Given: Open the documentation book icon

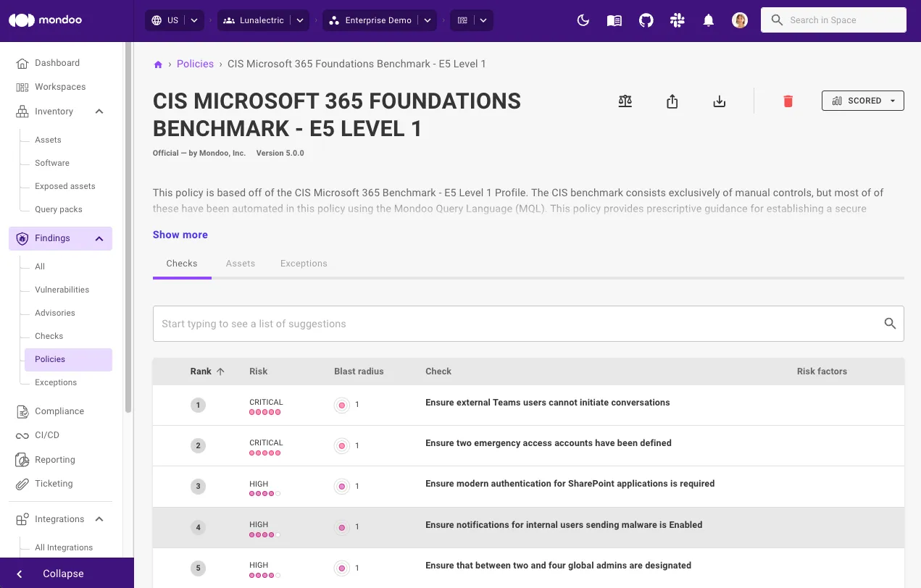Looking at the screenshot, I should pyautogui.click(x=614, y=20).
